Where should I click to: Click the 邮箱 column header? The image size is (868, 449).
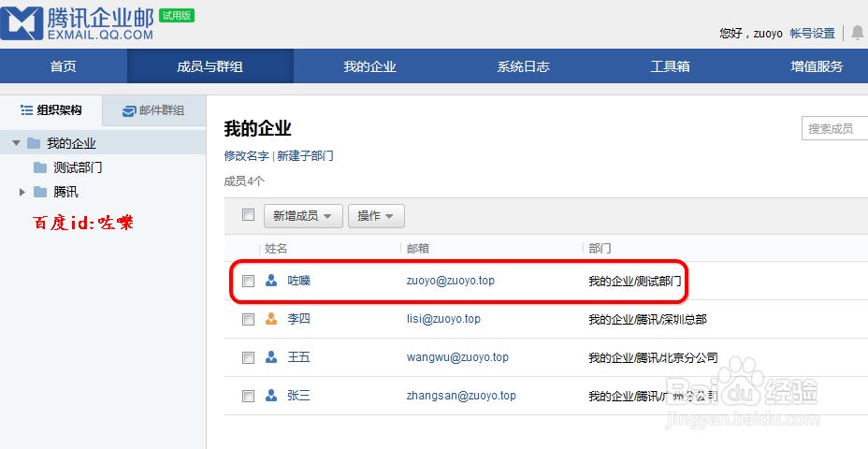click(418, 249)
